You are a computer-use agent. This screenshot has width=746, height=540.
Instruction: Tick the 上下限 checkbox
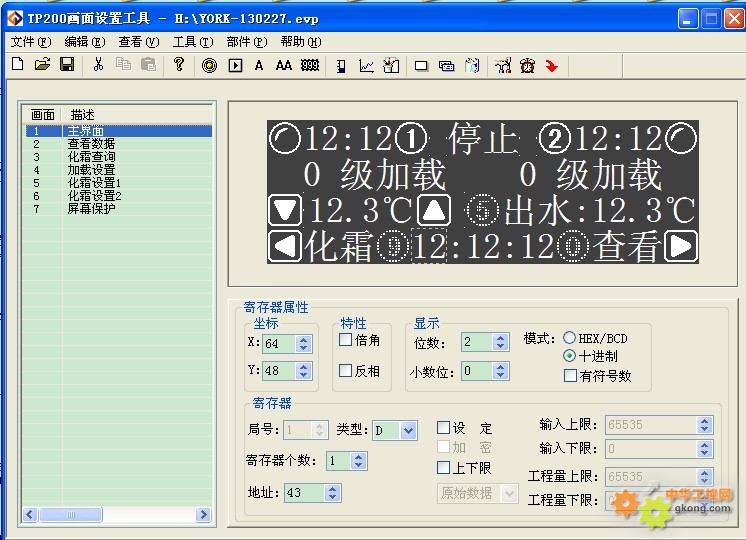pos(443,467)
